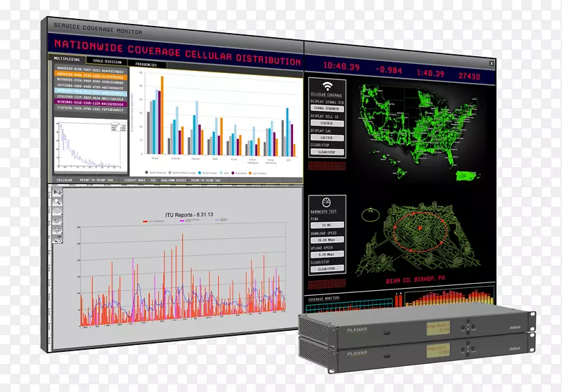Click the lower Planar unit's LCD display

pyautogui.click(x=438, y=351)
